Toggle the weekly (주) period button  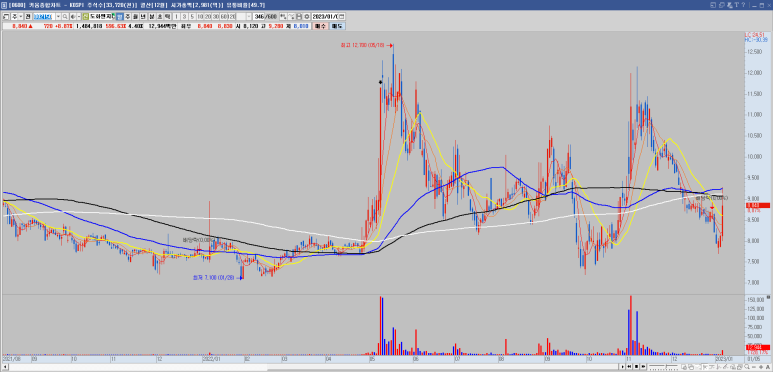tap(128, 16)
